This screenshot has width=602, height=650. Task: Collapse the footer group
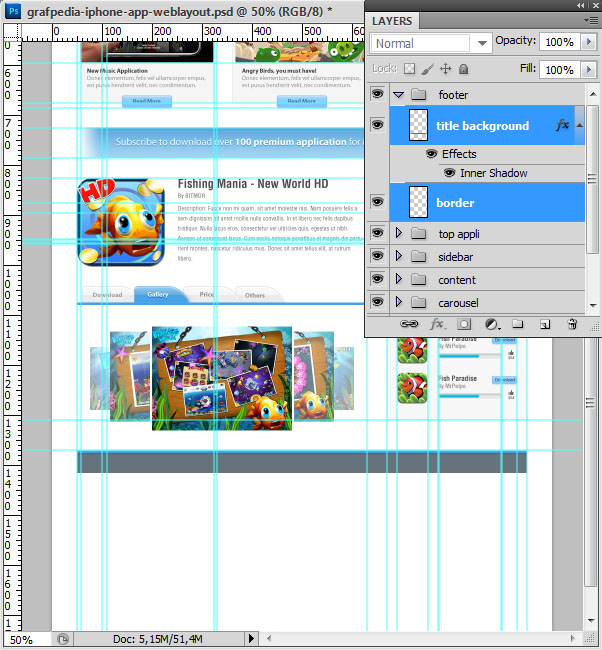point(398,95)
